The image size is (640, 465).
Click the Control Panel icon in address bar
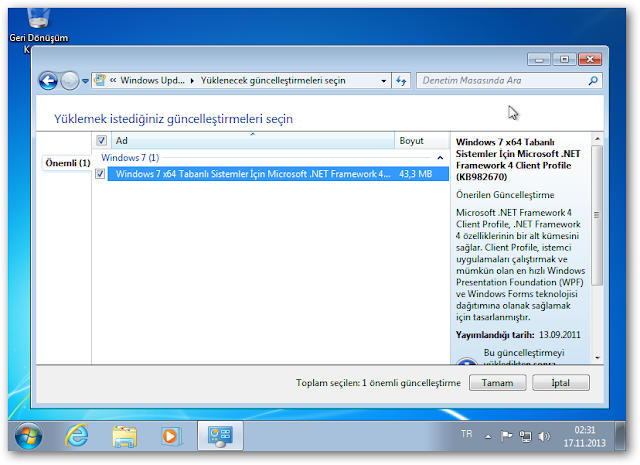click(100, 80)
